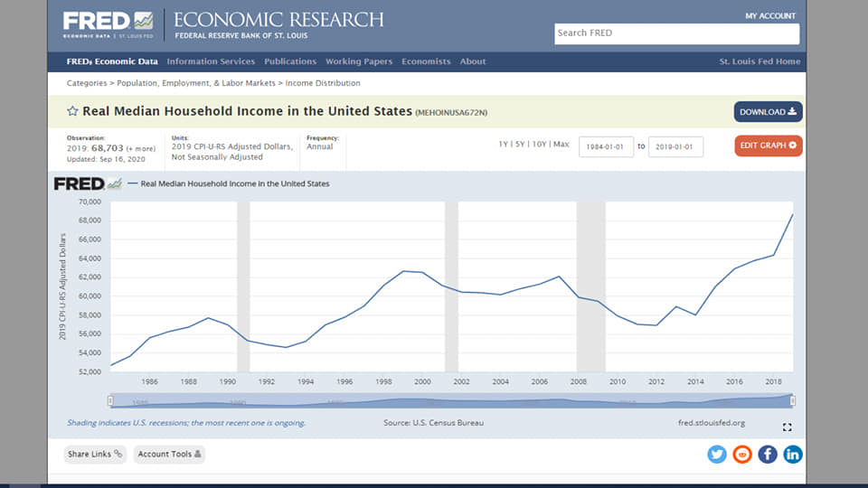Screen dimensions: 868x488
Task: Open the Account Tools dropdown
Action: pos(169,454)
